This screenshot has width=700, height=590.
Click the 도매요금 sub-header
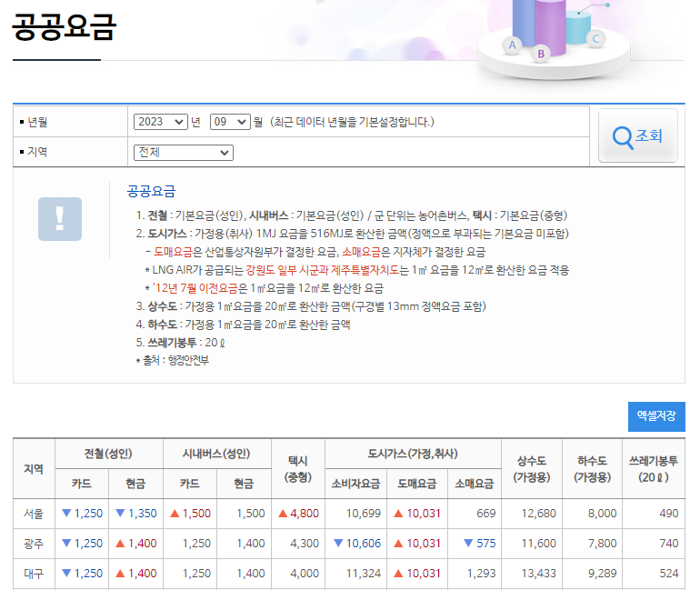(x=417, y=484)
